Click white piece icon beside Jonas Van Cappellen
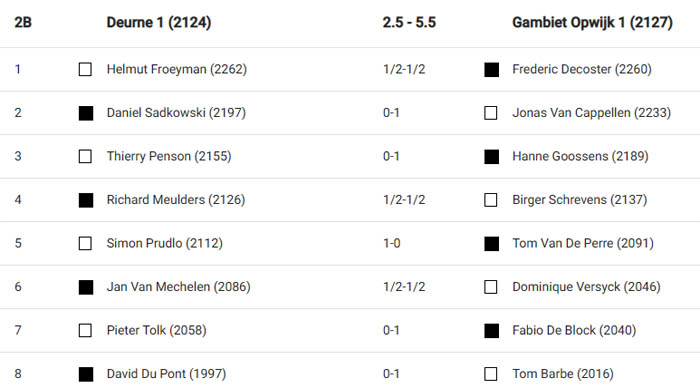 click(491, 113)
